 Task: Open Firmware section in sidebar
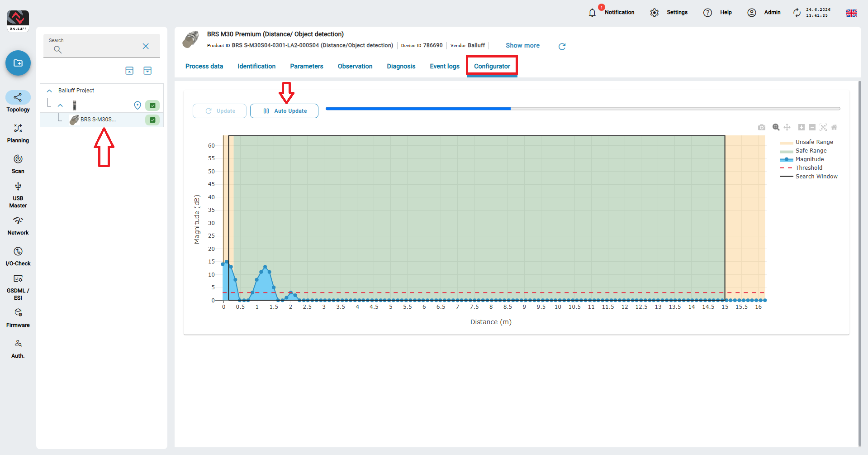pos(18,318)
